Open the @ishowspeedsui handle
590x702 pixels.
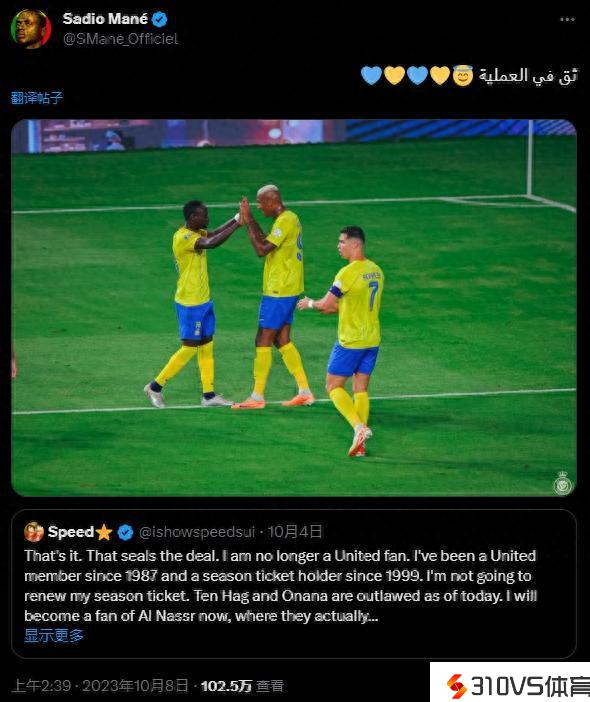coord(197,532)
